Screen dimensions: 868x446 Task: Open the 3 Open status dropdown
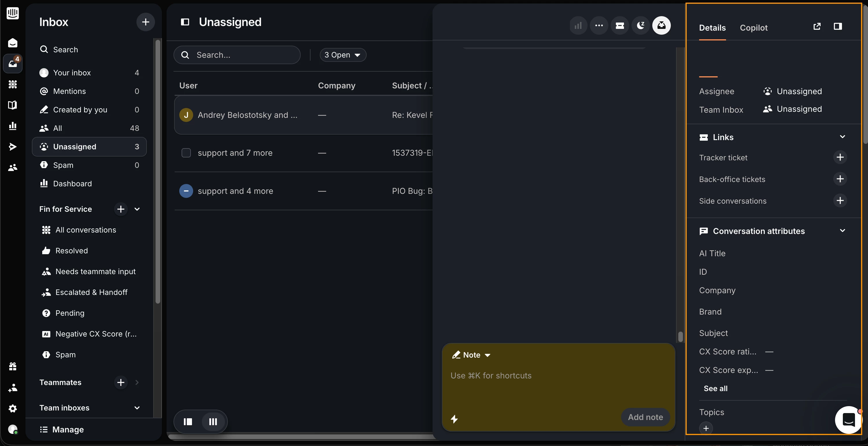pos(343,55)
